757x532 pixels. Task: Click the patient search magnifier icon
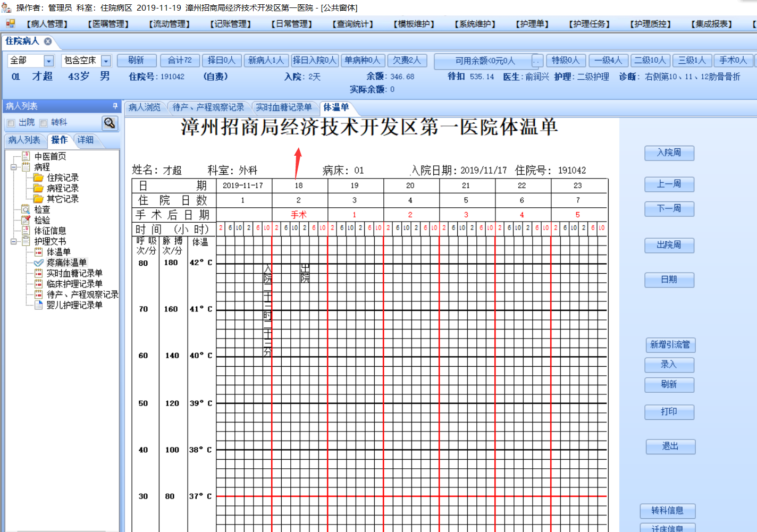pyautogui.click(x=110, y=123)
